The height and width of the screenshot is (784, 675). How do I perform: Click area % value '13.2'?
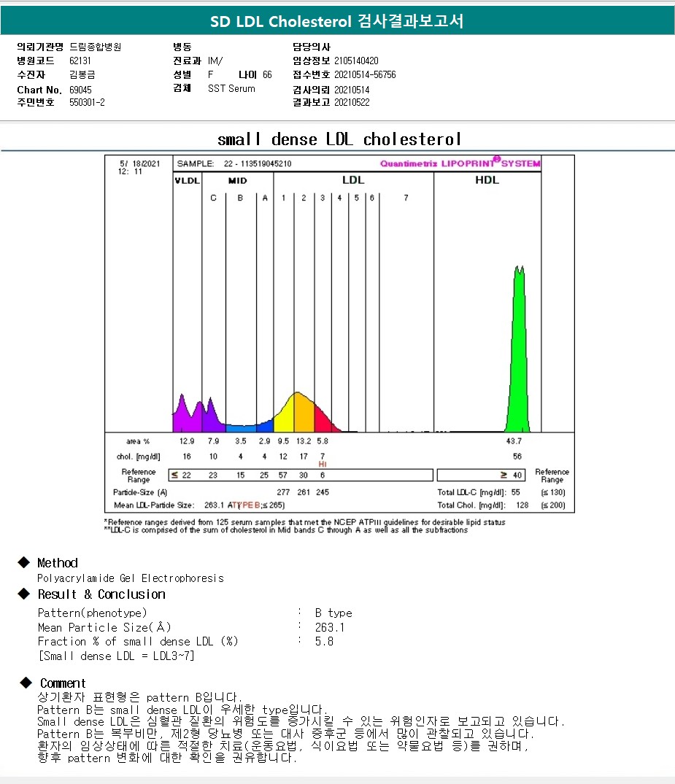pyautogui.click(x=304, y=441)
